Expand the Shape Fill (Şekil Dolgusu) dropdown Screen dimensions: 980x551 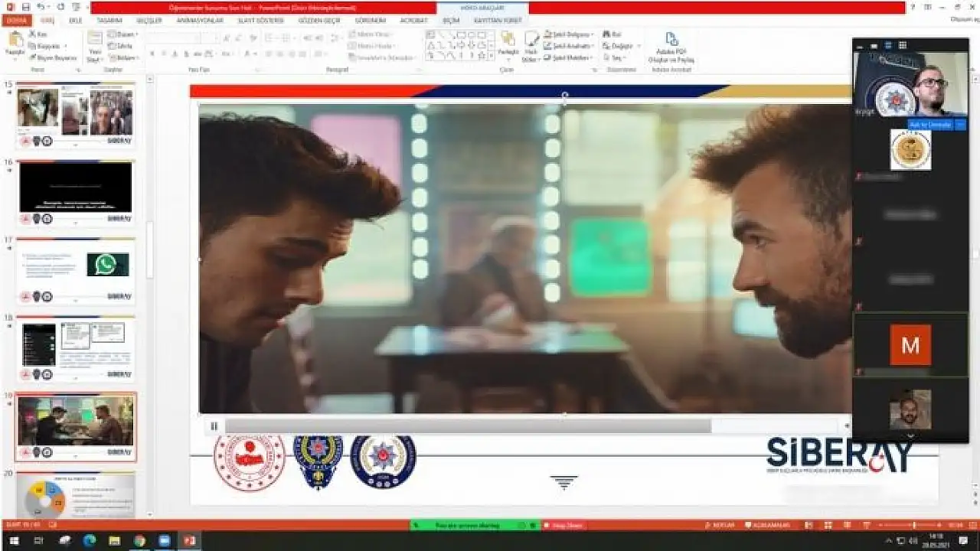[x=570, y=34]
